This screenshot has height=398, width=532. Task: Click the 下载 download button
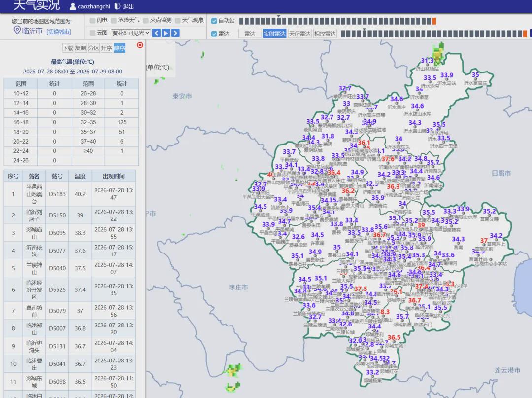(x=68, y=48)
